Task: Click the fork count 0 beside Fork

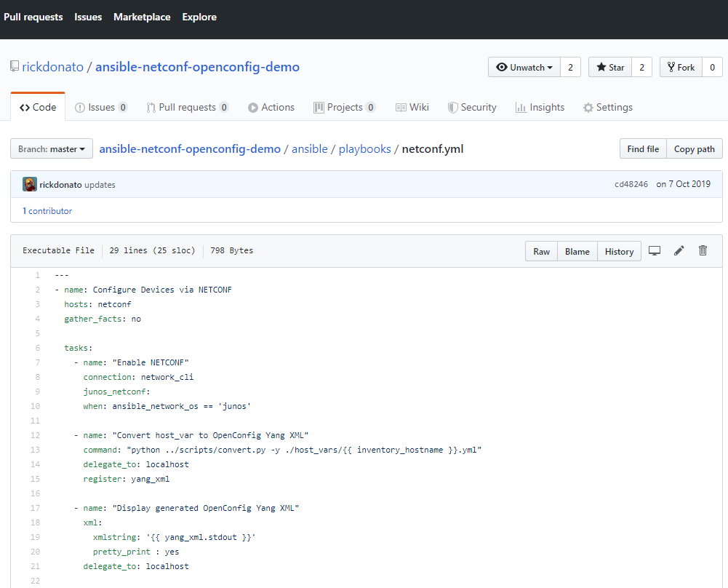Action: pyautogui.click(x=712, y=68)
